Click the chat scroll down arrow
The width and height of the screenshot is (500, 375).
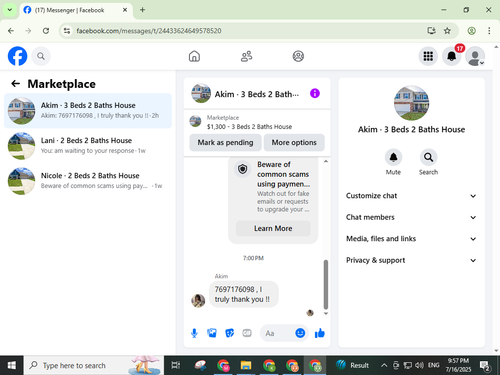(326, 313)
